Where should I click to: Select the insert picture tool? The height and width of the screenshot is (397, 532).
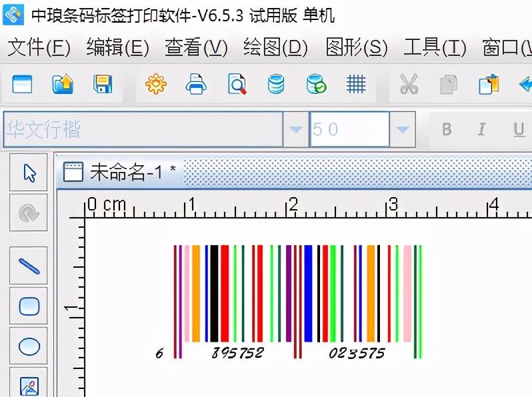(29, 383)
